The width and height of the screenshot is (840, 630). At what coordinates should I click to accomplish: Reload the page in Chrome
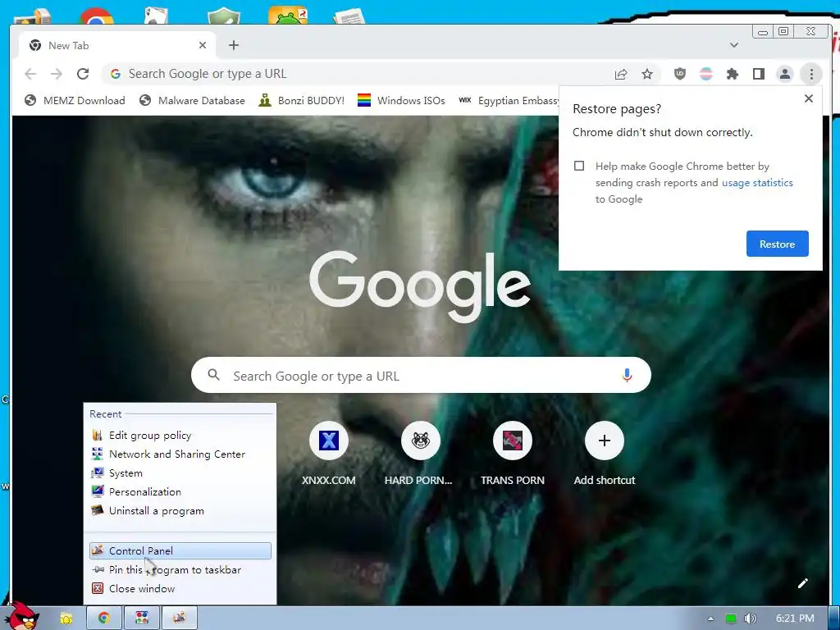click(x=83, y=73)
